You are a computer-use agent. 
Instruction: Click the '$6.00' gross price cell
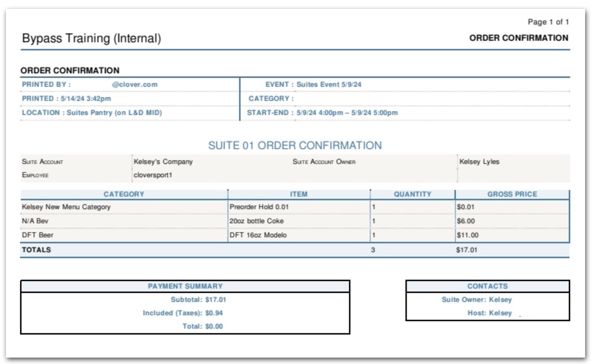(x=512, y=221)
